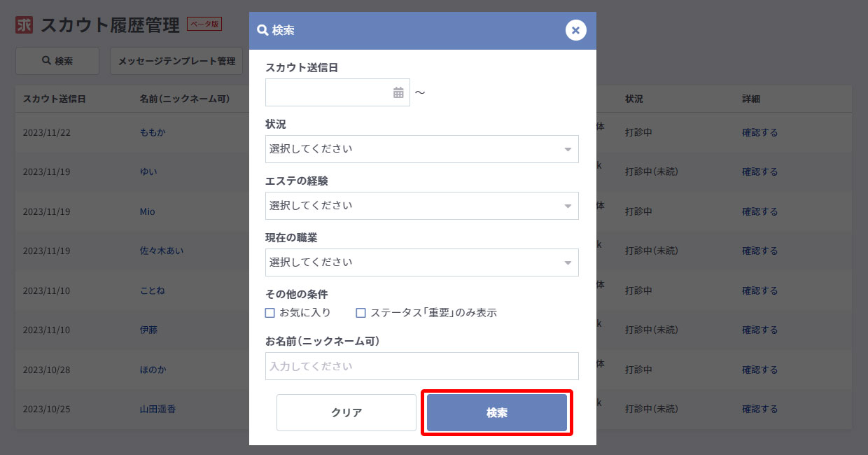Toggle ステータス「重要」のみ表示 checkbox
This screenshot has height=455, width=868.
[x=360, y=313]
